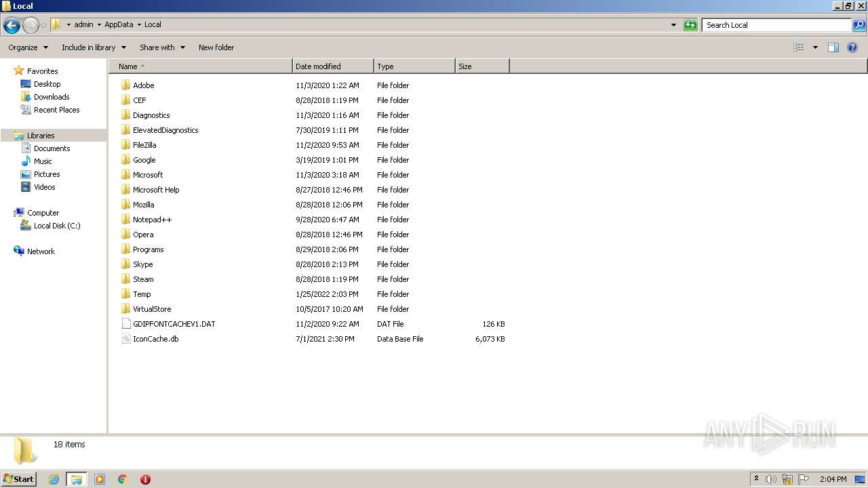Open the address bar history dropdown
868x488 pixels.
673,25
